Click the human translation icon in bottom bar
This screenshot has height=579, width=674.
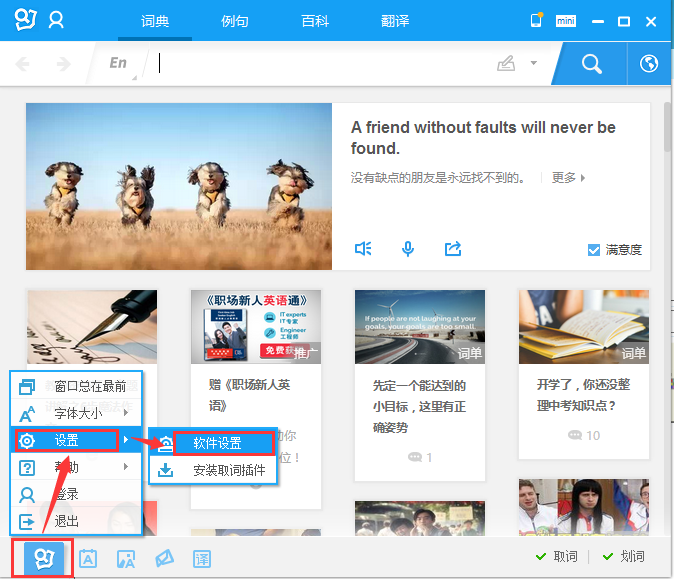coord(202,559)
